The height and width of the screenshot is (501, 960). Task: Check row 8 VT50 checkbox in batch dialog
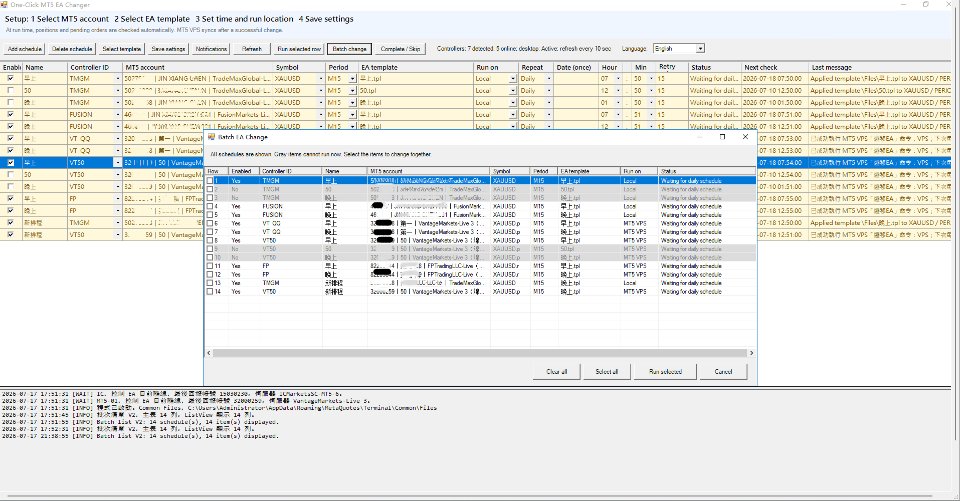(x=210, y=241)
